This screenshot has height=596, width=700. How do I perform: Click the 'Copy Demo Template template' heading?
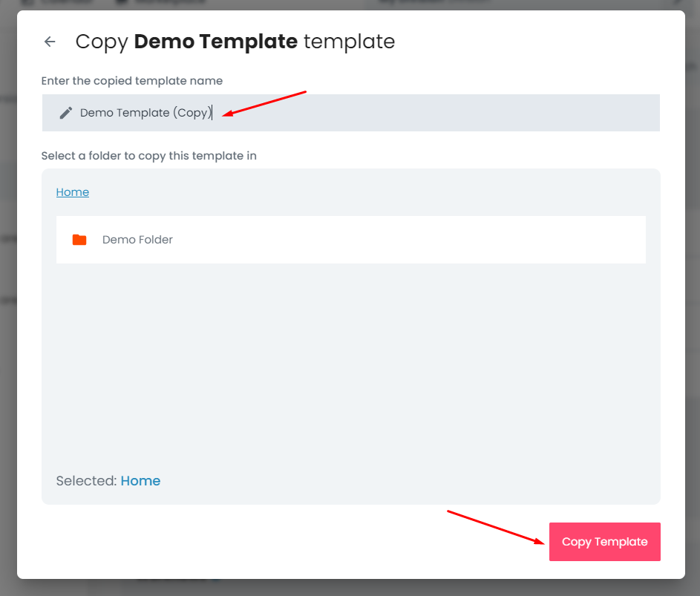click(x=235, y=42)
